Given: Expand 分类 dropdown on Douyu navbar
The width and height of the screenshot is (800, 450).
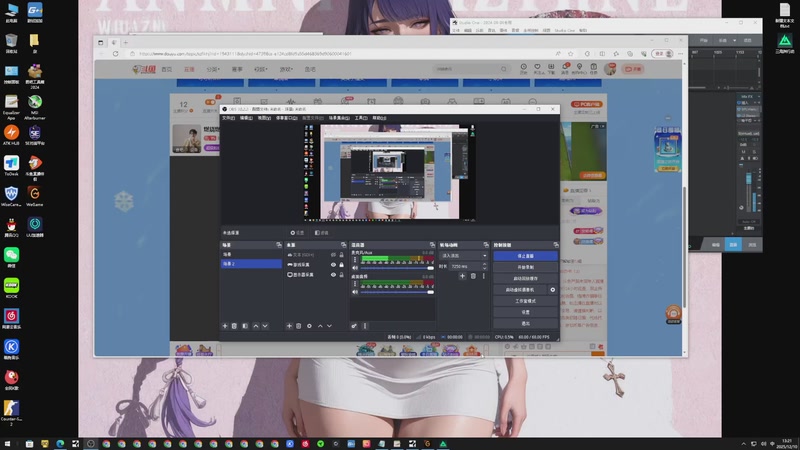Looking at the screenshot, I should 213,69.
